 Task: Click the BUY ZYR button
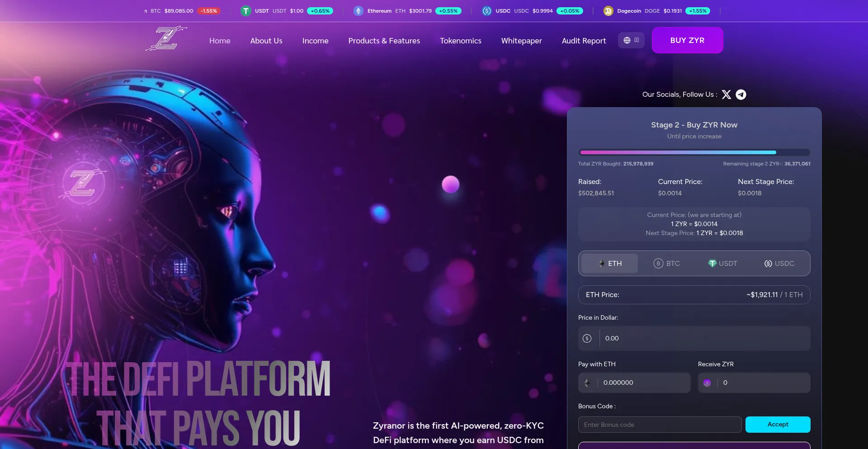(x=688, y=40)
